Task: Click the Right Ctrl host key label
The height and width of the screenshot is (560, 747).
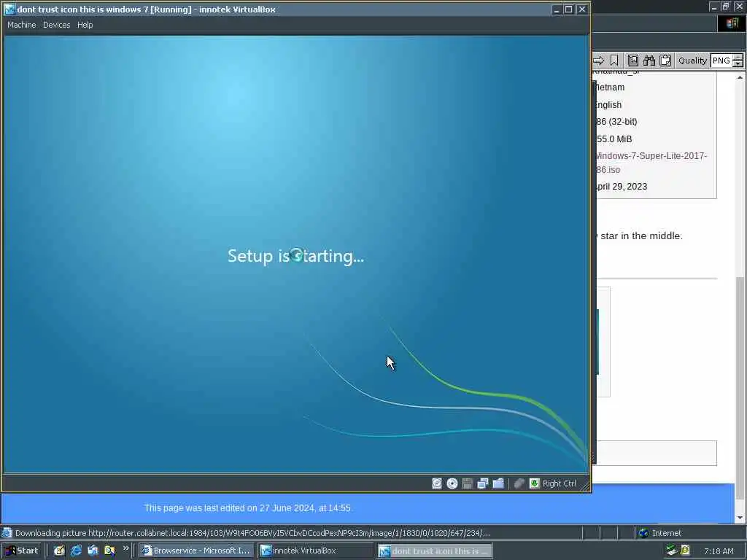Action: click(560, 483)
